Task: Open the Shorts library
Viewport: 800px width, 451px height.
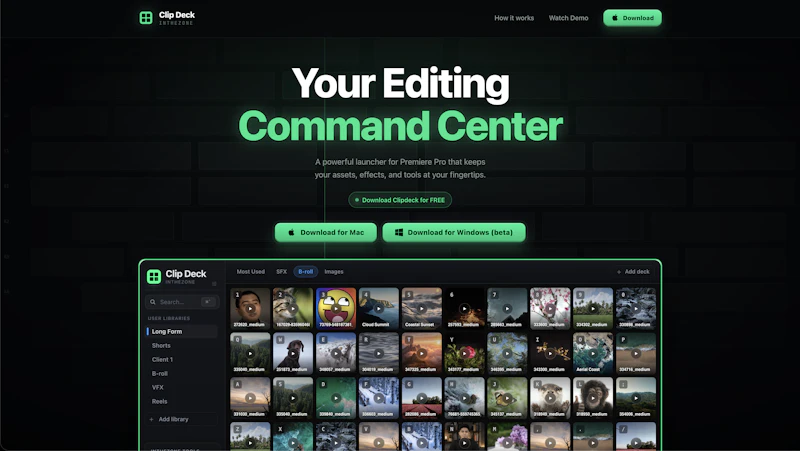Action: [161, 345]
